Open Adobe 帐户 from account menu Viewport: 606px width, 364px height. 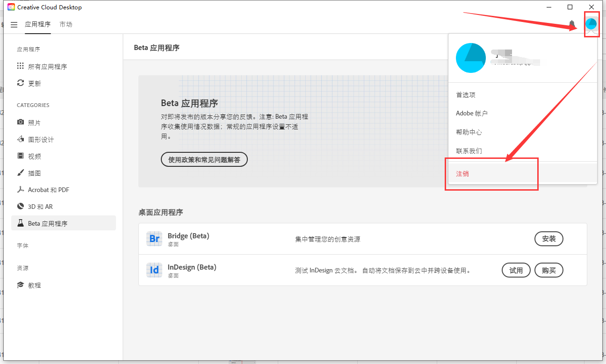point(522,114)
